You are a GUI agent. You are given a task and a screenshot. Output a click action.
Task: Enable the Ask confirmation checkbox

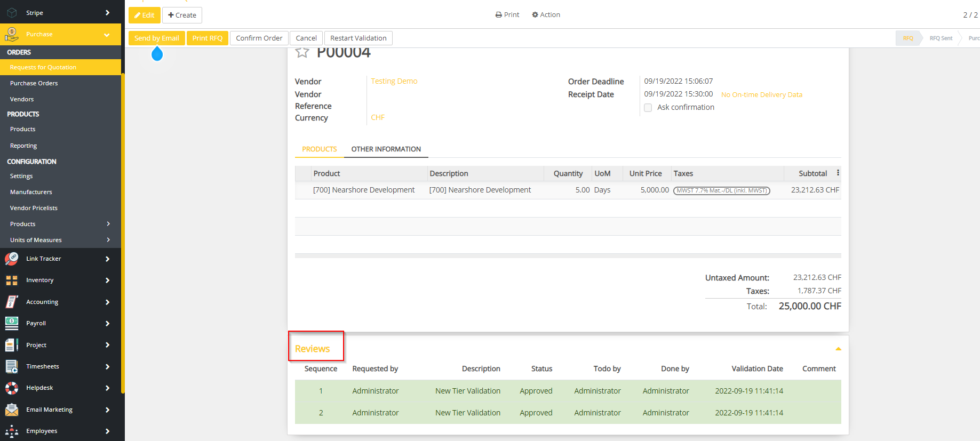648,108
